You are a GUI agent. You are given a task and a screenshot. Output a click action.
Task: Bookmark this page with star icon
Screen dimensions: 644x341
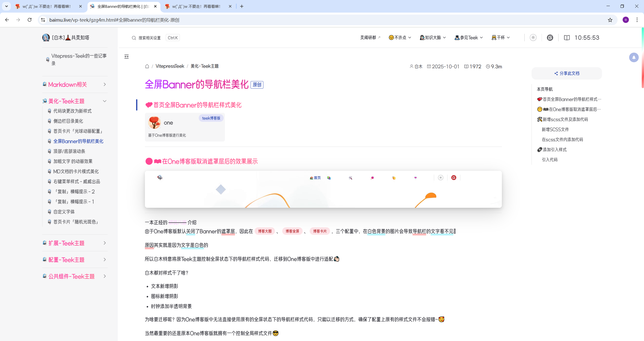click(610, 20)
